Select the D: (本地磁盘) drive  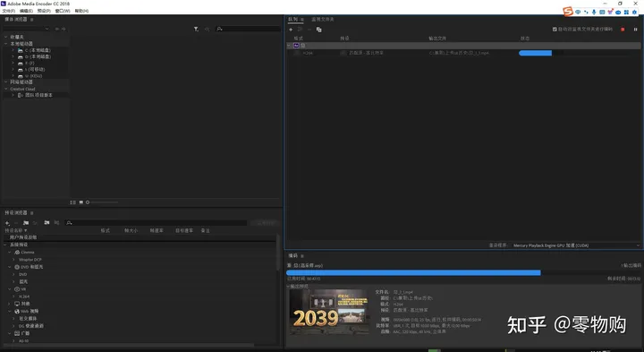pos(38,56)
